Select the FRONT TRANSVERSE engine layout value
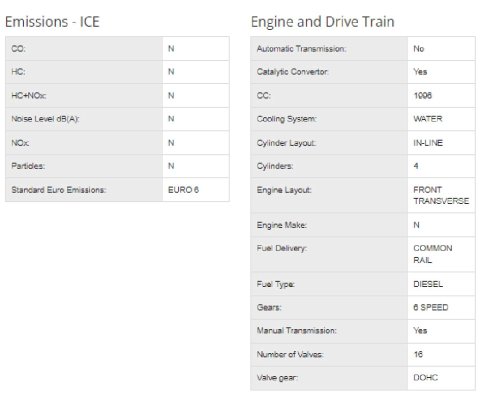This screenshot has height=407, width=480. click(441, 195)
